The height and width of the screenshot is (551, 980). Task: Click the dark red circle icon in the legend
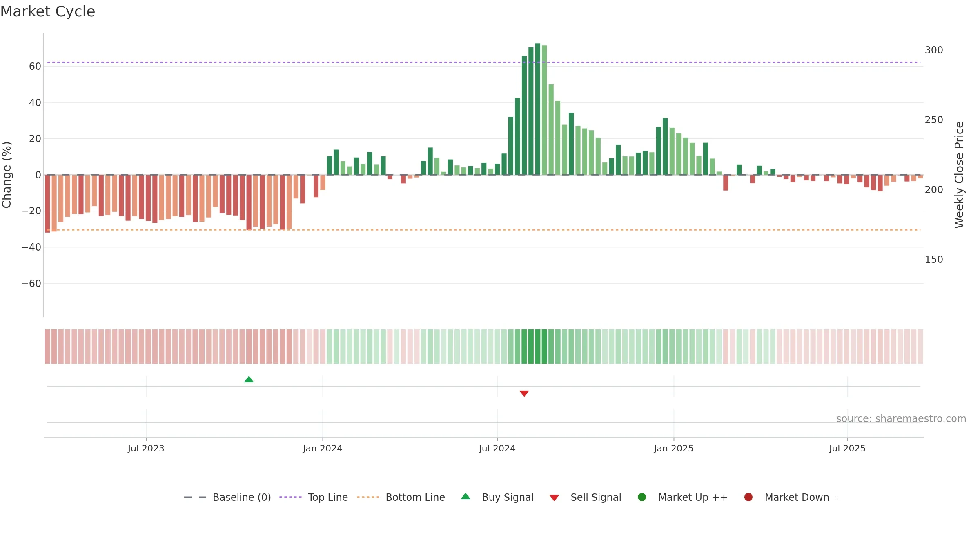pyautogui.click(x=748, y=497)
